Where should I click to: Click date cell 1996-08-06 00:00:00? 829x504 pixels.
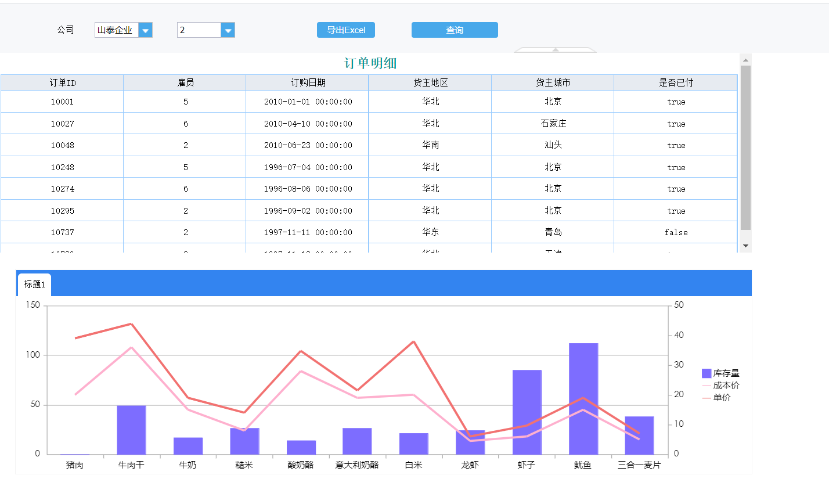308,189
